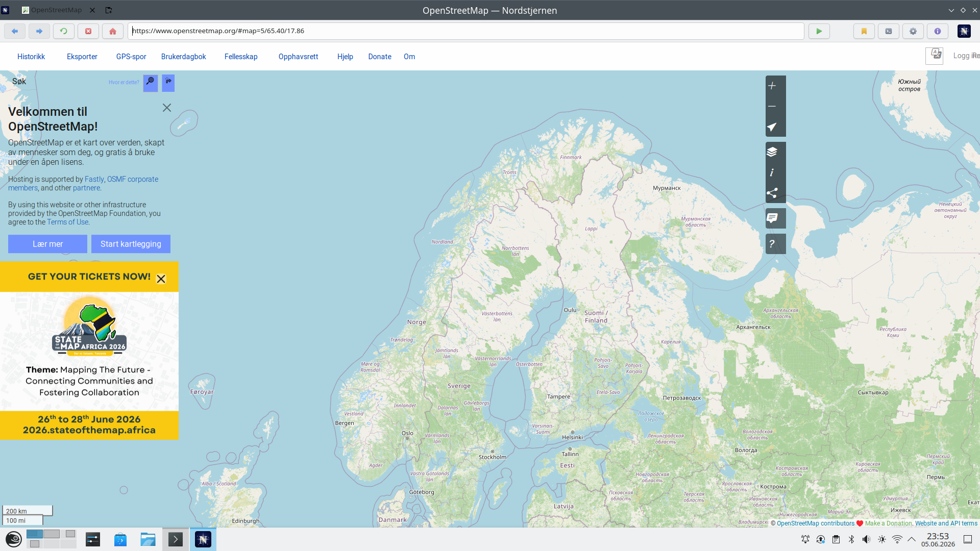Open the map legend info icon
Viewport: 980px width, 551px height.
775,172
